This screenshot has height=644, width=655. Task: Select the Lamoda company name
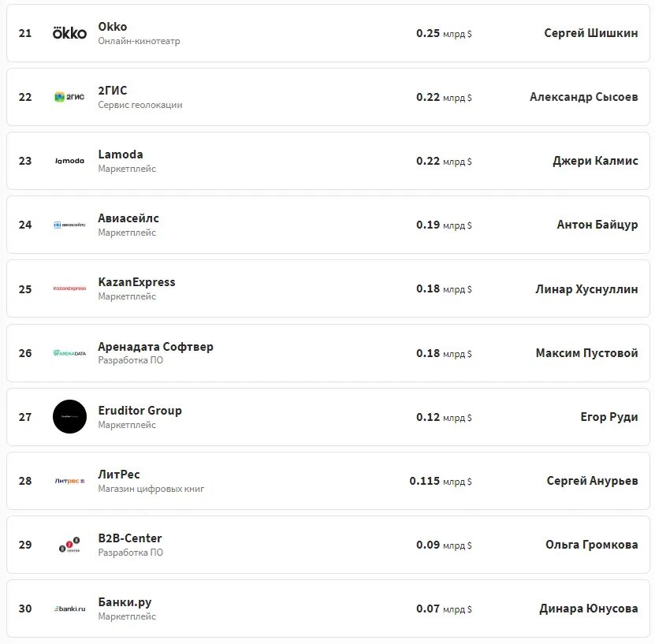pos(121,154)
